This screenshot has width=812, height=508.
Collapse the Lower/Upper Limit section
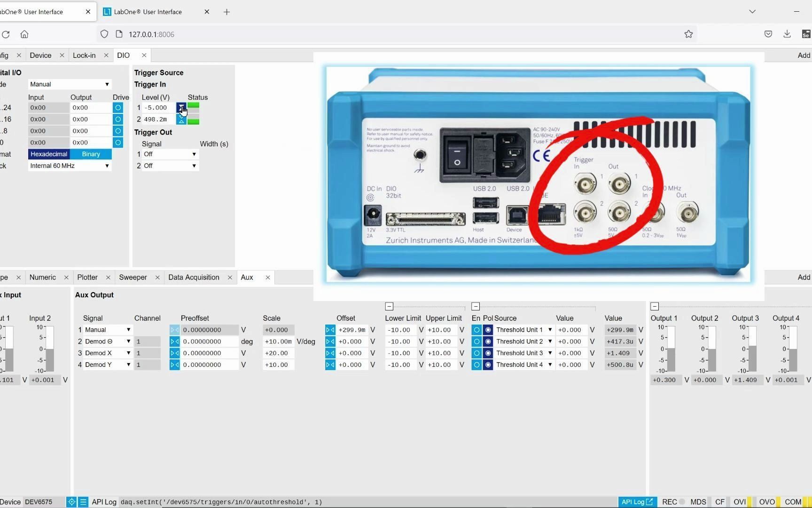389,307
